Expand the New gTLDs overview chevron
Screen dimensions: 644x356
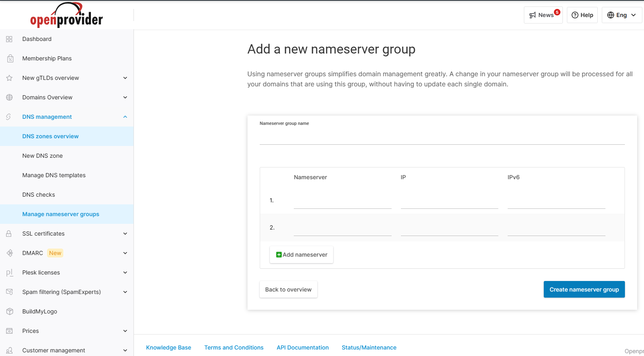click(125, 78)
